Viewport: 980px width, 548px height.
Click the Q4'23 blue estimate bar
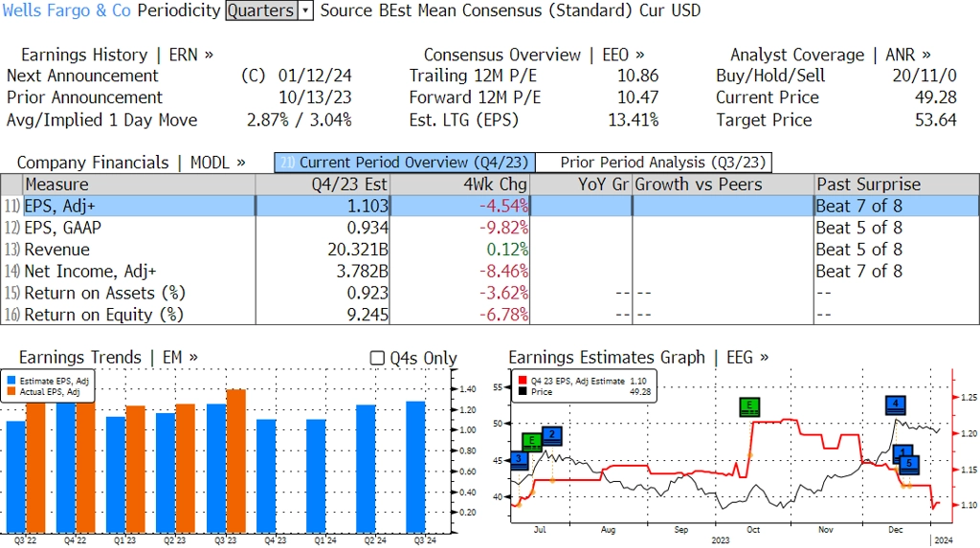[x=266, y=475]
